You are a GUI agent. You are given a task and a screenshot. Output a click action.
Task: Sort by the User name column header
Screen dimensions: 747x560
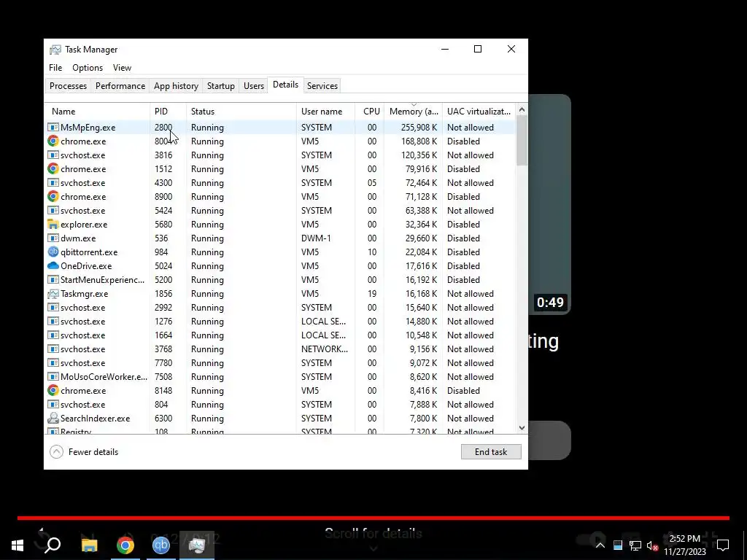pyautogui.click(x=326, y=112)
